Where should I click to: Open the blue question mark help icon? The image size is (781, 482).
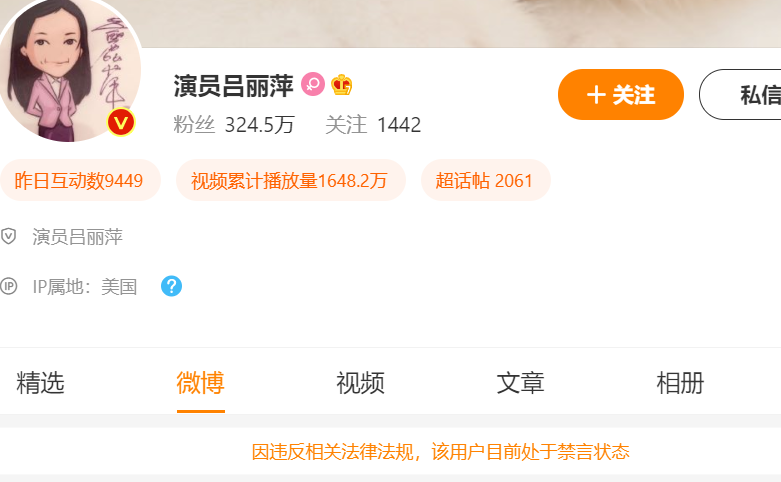(x=171, y=286)
